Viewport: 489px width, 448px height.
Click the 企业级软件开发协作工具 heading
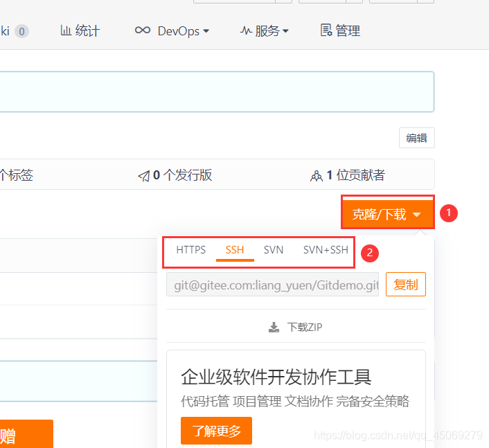tap(276, 377)
